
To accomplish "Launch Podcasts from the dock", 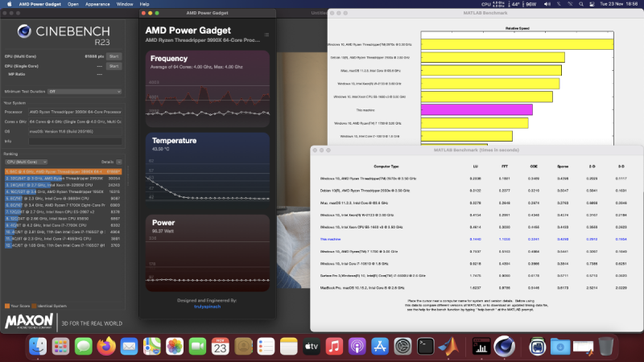I will click(x=357, y=347).
